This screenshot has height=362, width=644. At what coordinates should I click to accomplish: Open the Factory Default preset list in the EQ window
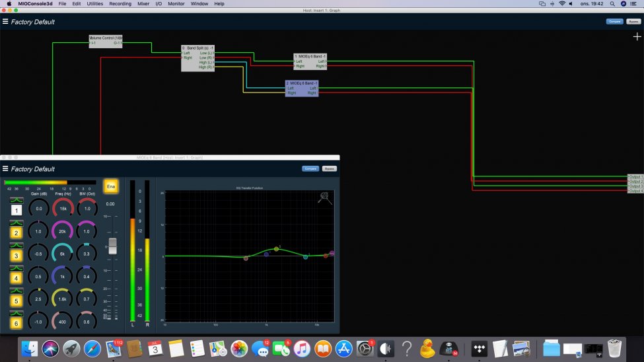33,169
